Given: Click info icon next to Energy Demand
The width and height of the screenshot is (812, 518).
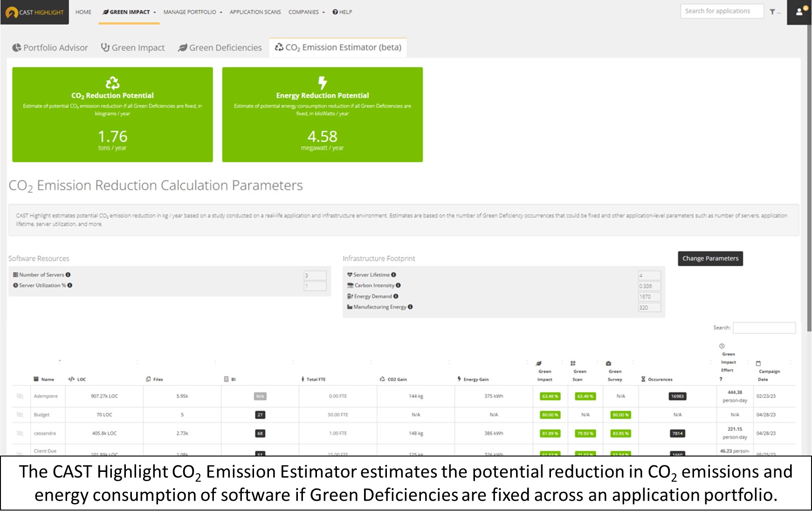Looking at the screenshot, I should [396, 296].
